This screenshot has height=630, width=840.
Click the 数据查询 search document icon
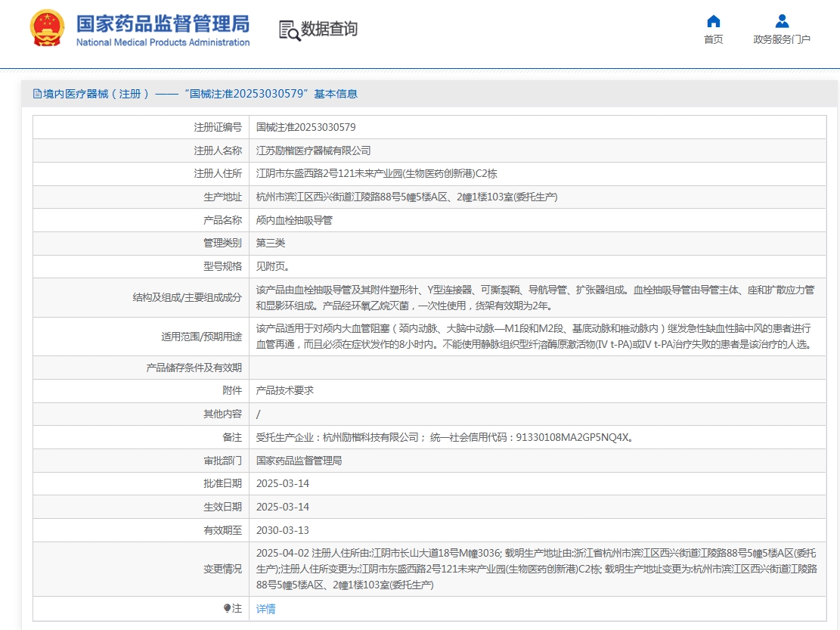pos(290,30)
